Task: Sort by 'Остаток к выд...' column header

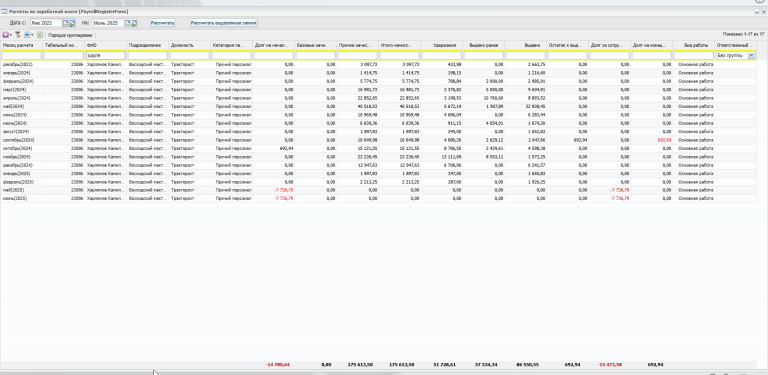Action: (568, 45)
